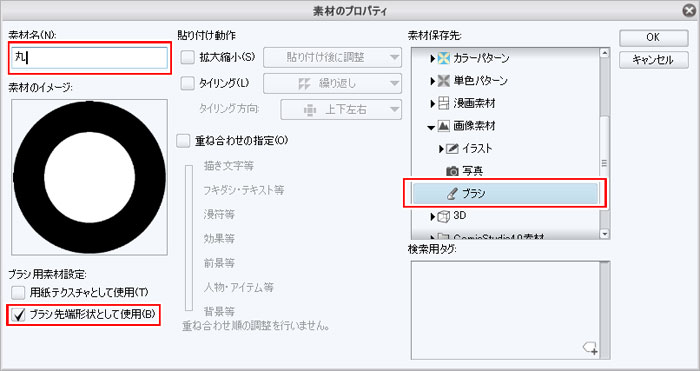Viewport: 700px width, 371px height.
Task: Uncheck ブラシ先端形状として使用 checkbox
Action: pyautogui.click(x=18, y=315)
